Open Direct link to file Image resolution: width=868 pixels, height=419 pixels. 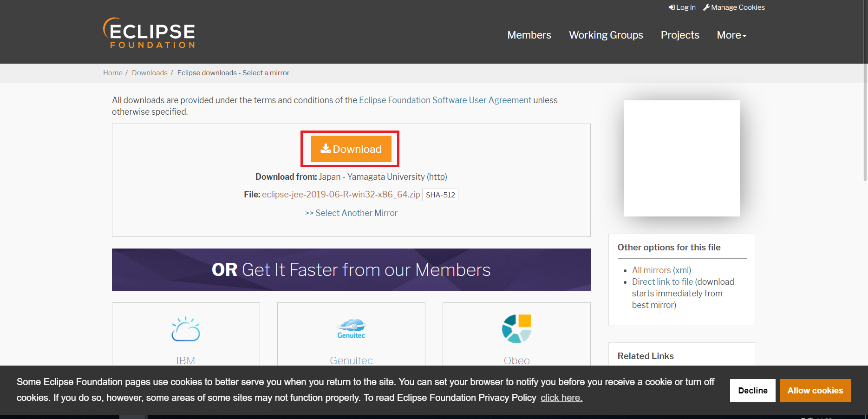tap(662, 282)
